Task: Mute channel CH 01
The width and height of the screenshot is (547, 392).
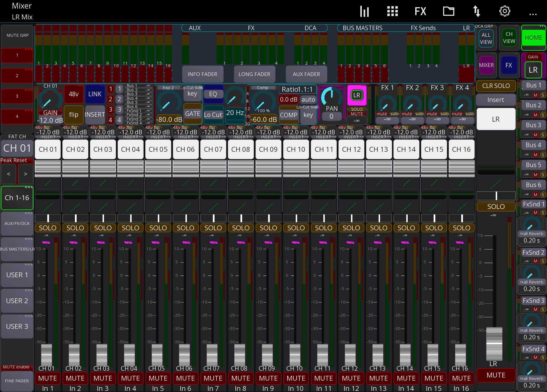Action: click(48, 378)
